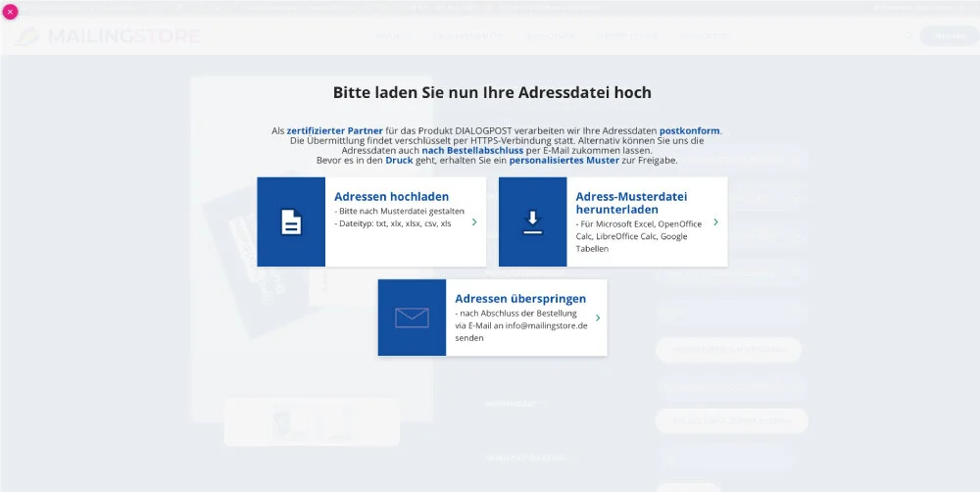Click chevron arrow on Adressen überspringen card
Image resolution: width=980 pixels, height=492 pixels.
tap(598, 318)
